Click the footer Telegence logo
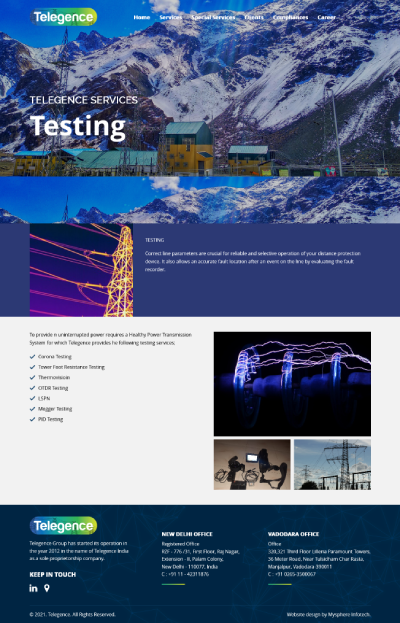400x623 pixels. coord(64,526)
